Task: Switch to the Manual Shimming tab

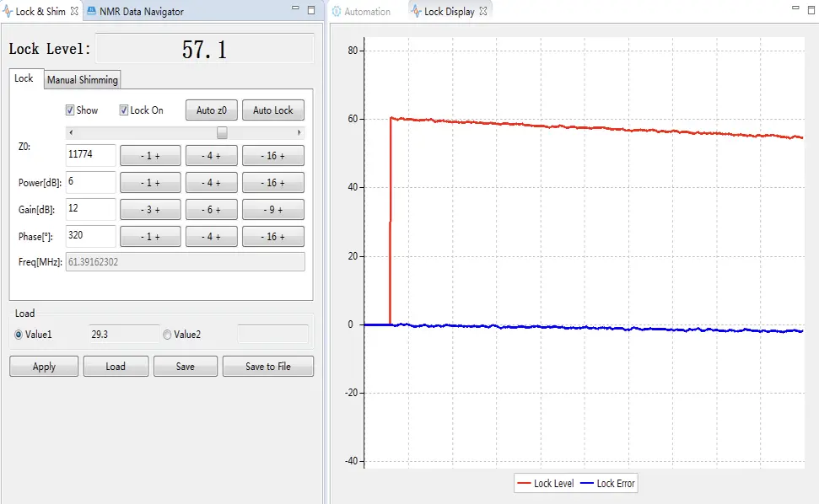Action: click(x=83, y=80)
